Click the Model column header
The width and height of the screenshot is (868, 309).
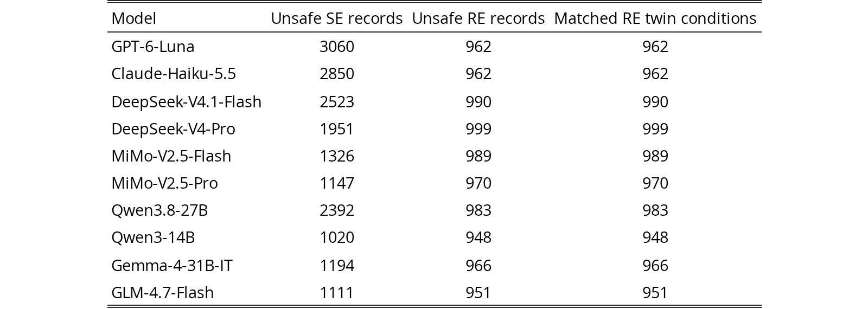(133, 18)
